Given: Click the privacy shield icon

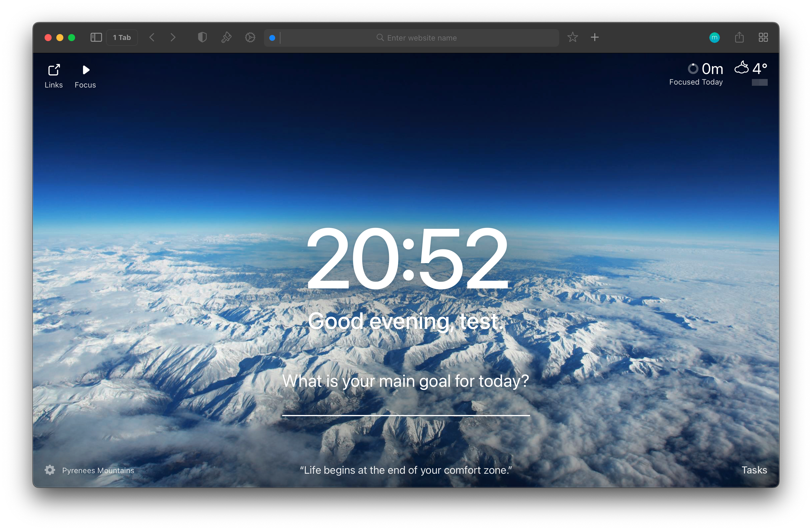Looking at the screenshot, I should pyautogui.click(x=202, y=38).
